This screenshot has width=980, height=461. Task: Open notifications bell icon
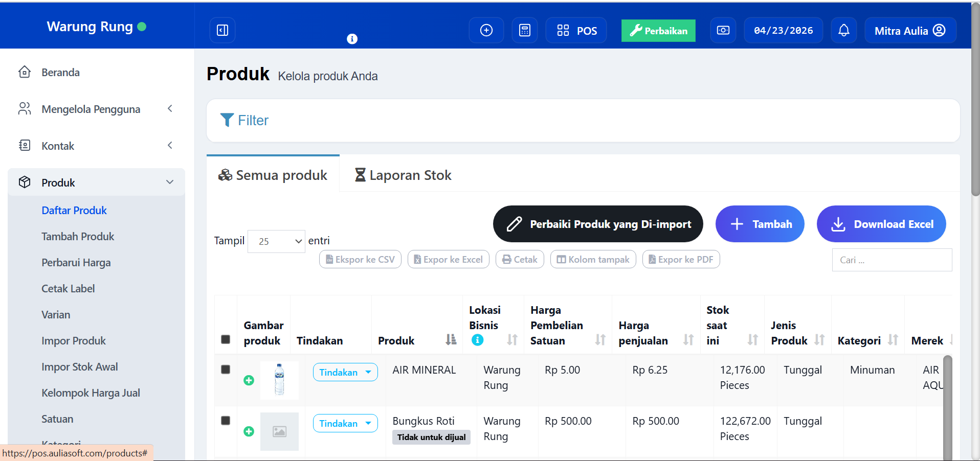pyautogui.click(x=843, y=31)
